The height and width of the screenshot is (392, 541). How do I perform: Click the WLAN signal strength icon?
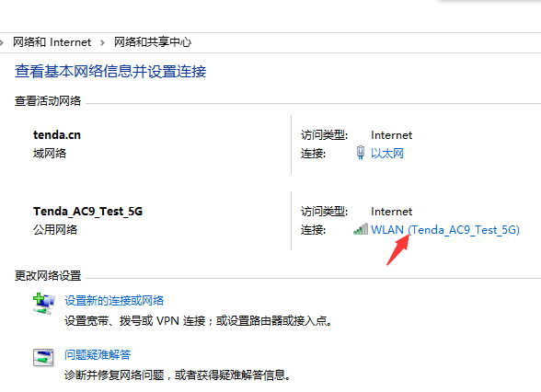click(x=361, y=229)
